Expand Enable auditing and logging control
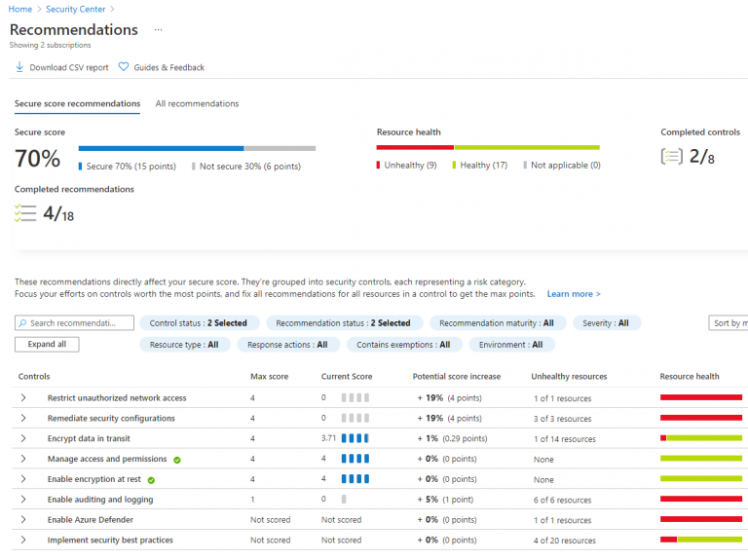 pos(23,499)
